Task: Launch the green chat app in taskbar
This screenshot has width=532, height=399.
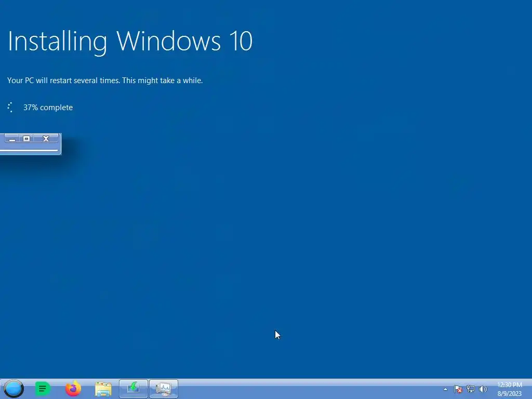Action: 43,389
